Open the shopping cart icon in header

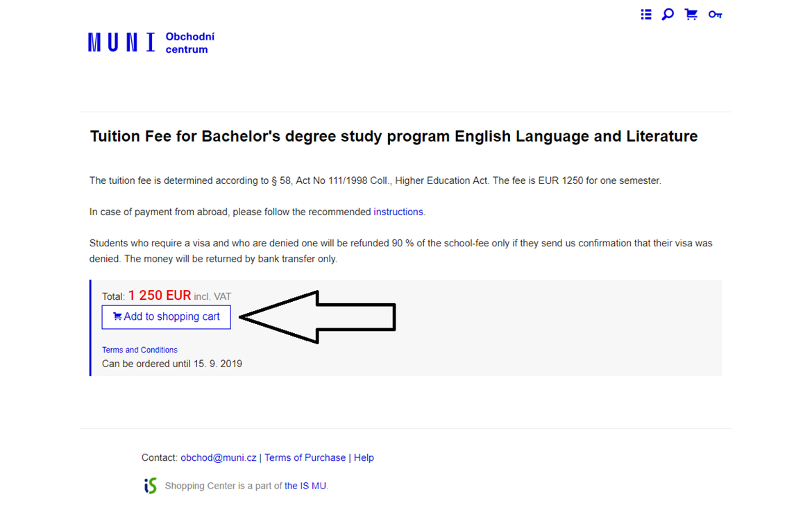click(x=691, y=15)
